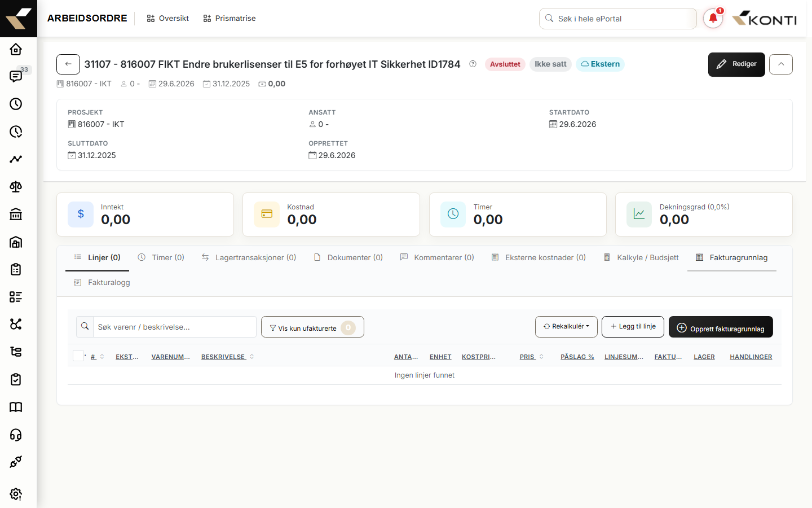The height and width of the screenshot is (508, 812).
Task: Open the warehouse building icon
Action: coord(16,242)
